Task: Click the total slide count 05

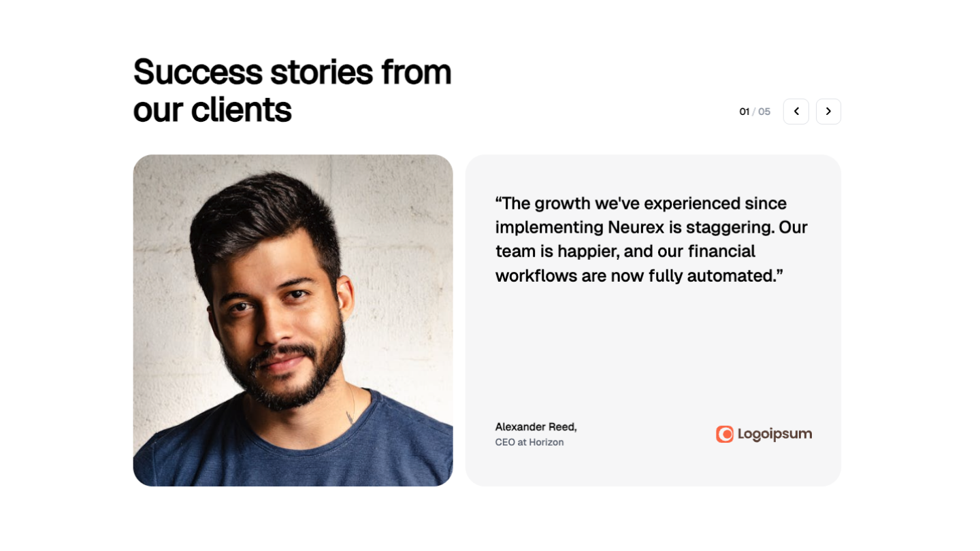Action: point(764,112)
